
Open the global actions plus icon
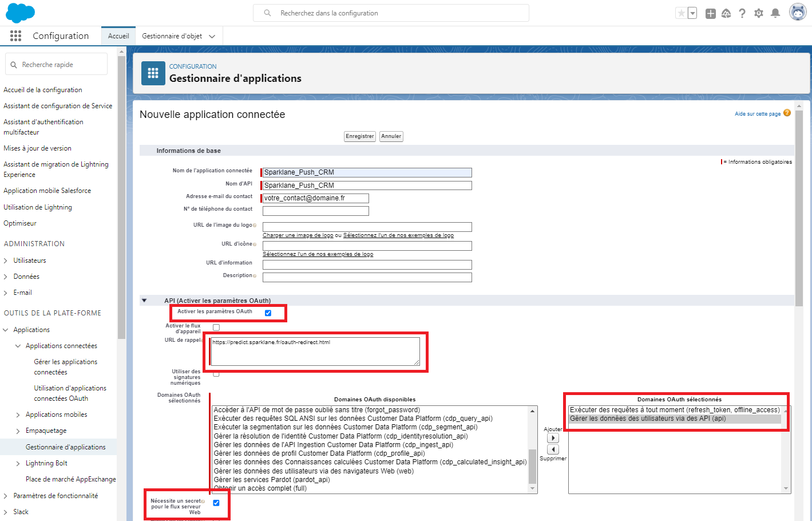(x=711, y=13)
